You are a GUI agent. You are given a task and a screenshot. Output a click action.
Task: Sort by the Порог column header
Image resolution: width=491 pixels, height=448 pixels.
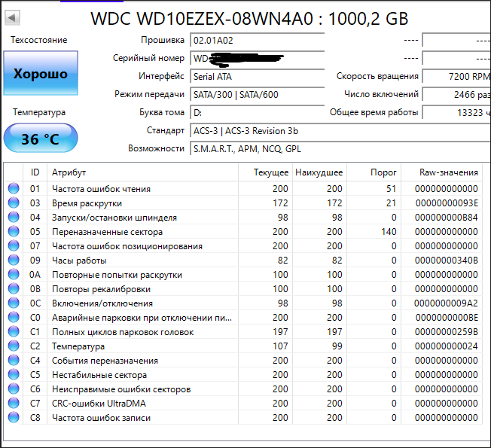(x=374, y=172)
